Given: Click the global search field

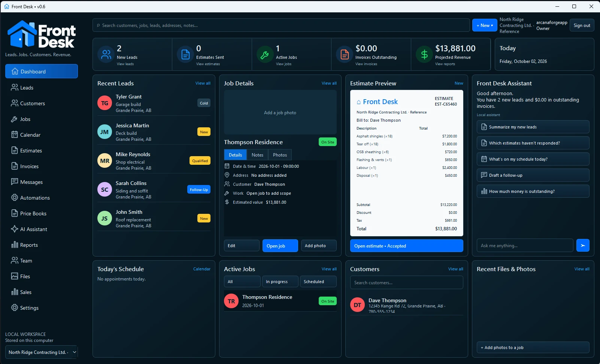Looking at the screenshot, I should 281,25.
